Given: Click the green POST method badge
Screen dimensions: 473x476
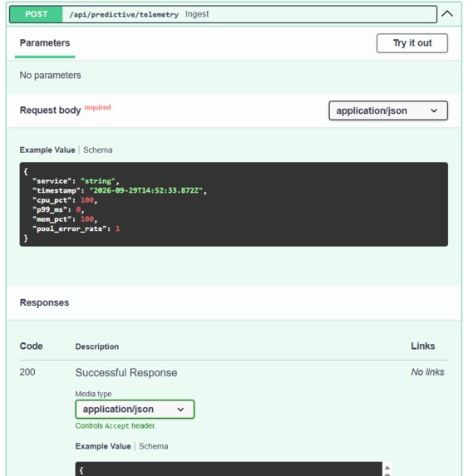Looking at the screenshot, I should [36, 14].
